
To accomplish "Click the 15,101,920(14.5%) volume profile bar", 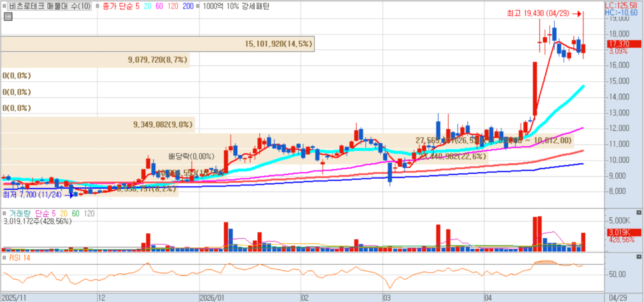I will [157, 43].
